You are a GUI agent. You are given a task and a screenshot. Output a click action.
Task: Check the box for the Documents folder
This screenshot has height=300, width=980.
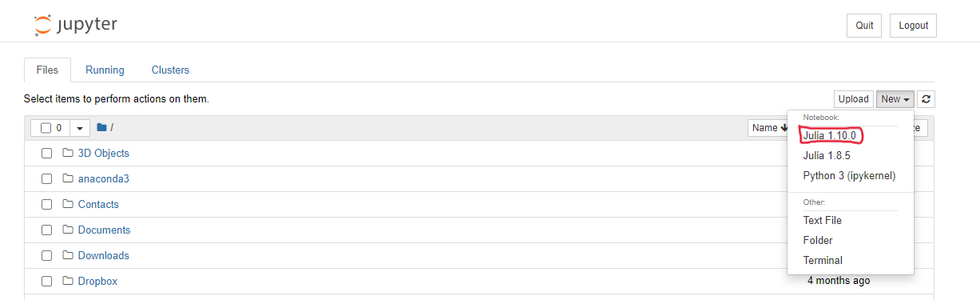(47, 230)
